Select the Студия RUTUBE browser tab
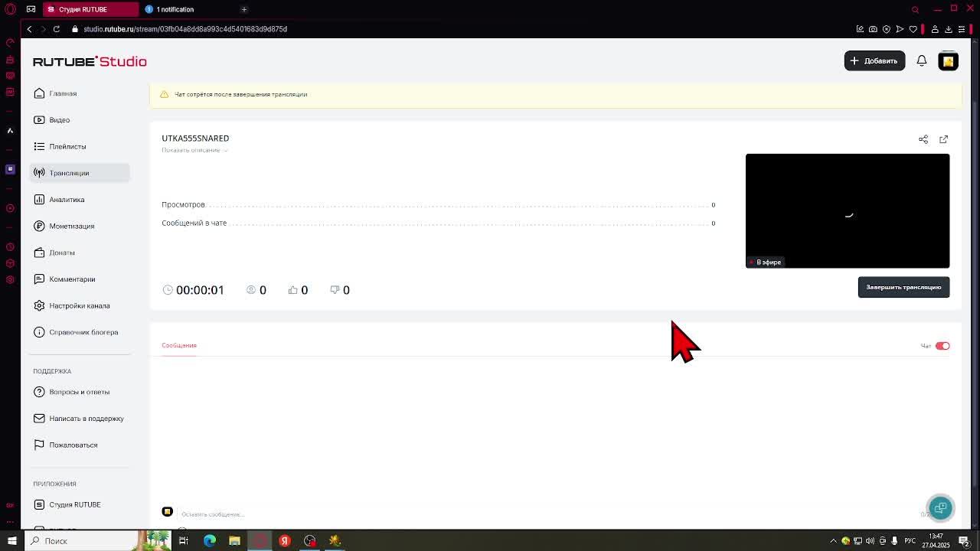Image resolution: width=980 pixels, height=551 pixels. 89,9
